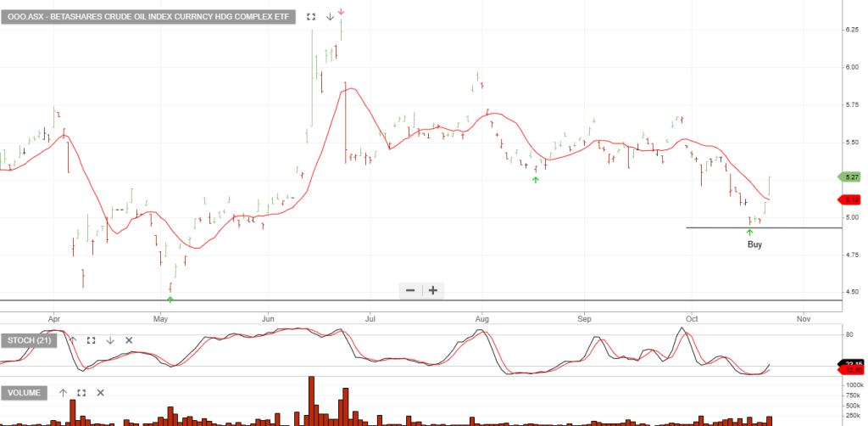
Task: Close the STOCH (21) indicator panel
Action: pos(129,340)
